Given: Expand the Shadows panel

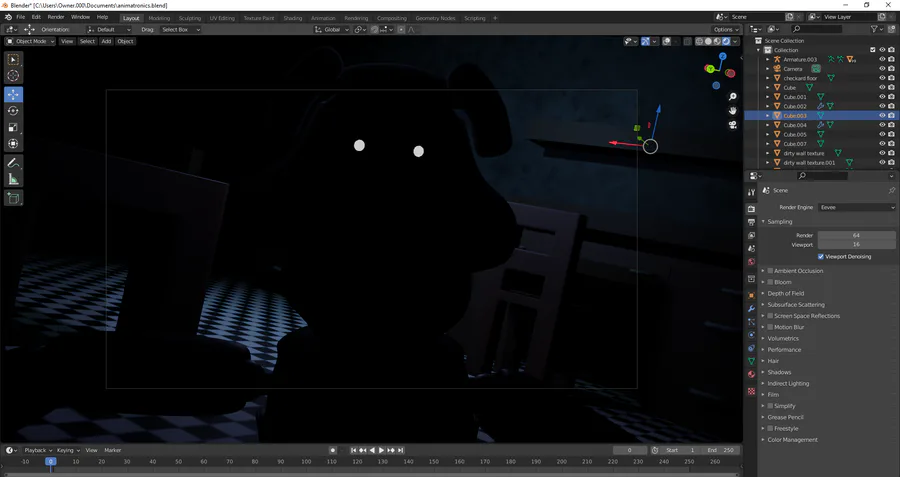Looking at the screenshot, I should pyautogui.click(x=779, y=373).
